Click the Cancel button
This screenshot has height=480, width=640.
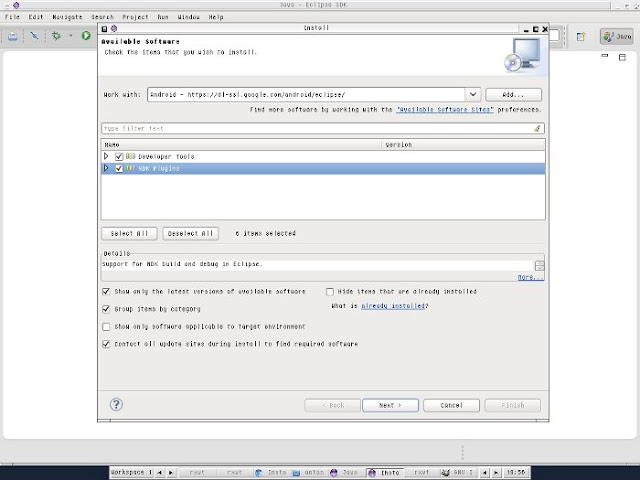click(451, 405)
